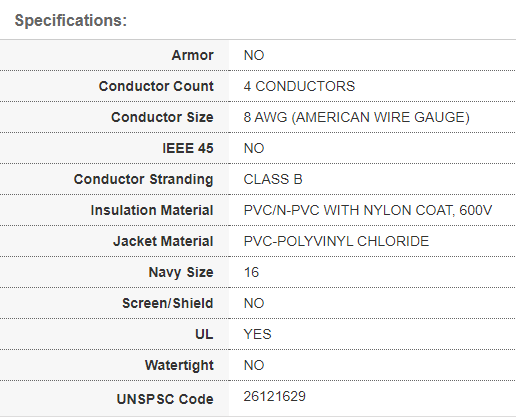Click the 4 CONDUCTORS value

point(299,86)
